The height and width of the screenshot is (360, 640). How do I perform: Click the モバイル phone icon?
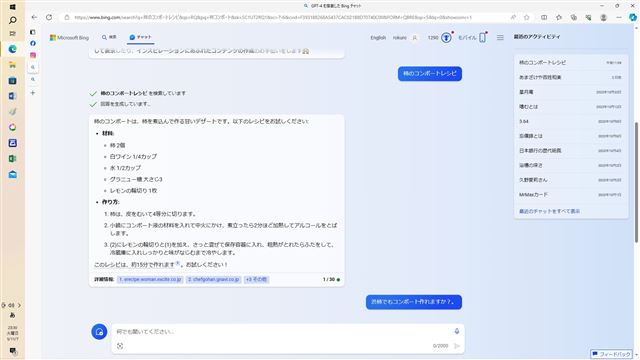coord(482,38)
